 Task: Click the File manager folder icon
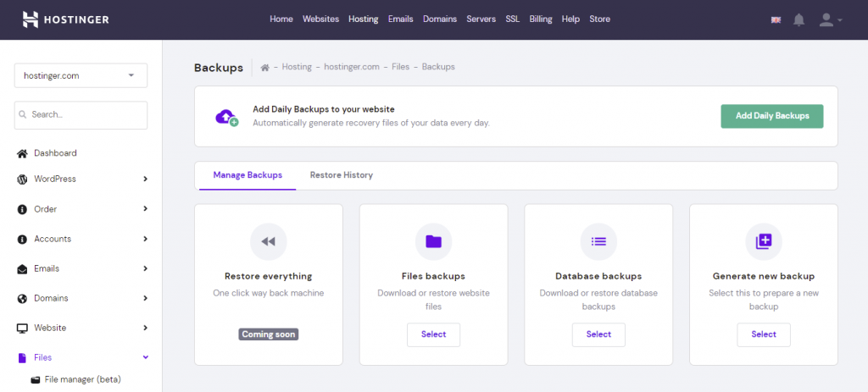tap(36, 380)
